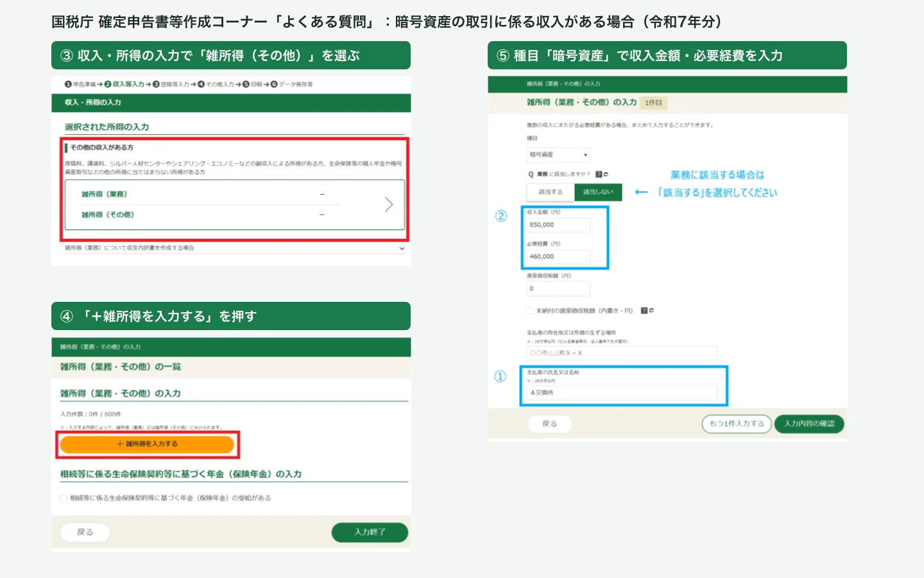
Task: Select the 雑所得（その他） row
Action: click(212, 215)
